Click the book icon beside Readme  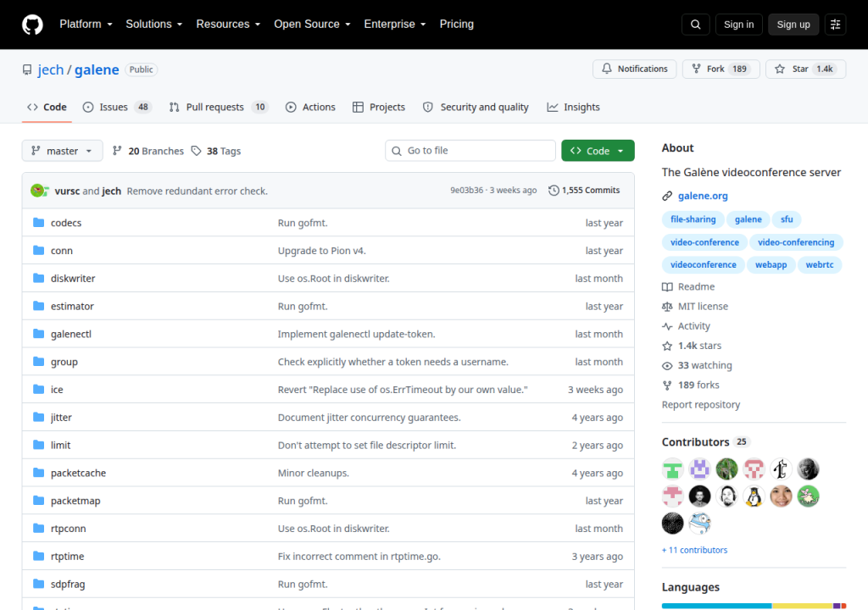[667, 286]
